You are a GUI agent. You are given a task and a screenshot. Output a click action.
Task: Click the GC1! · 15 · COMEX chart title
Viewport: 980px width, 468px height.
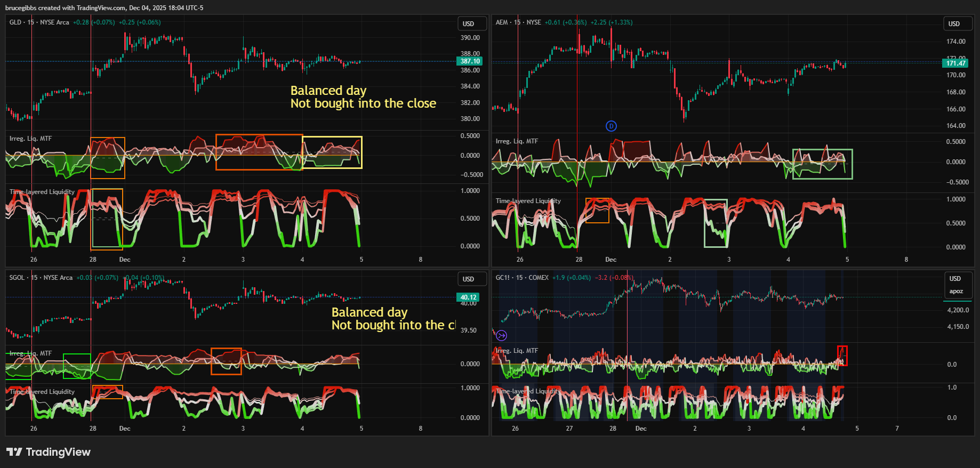521,278
